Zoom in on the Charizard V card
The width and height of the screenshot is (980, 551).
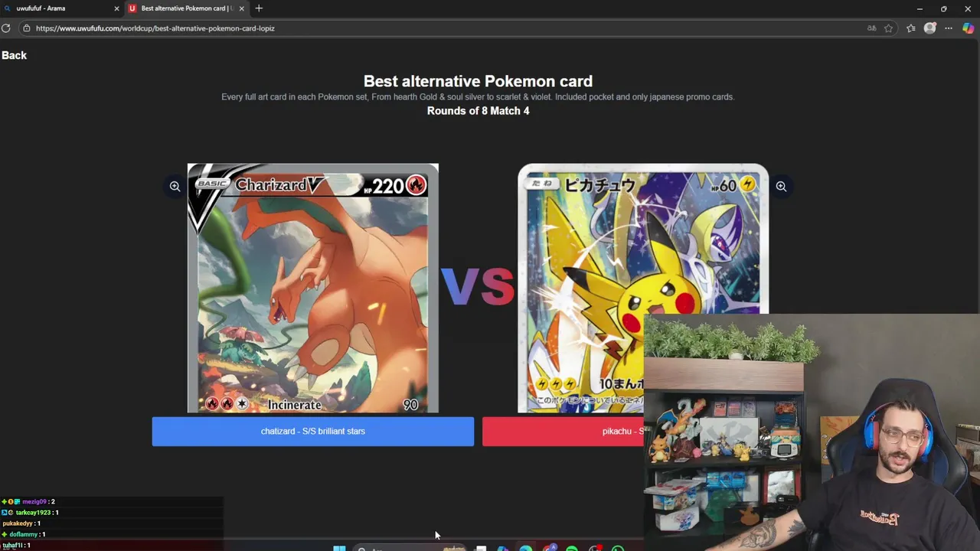point(175,186)
